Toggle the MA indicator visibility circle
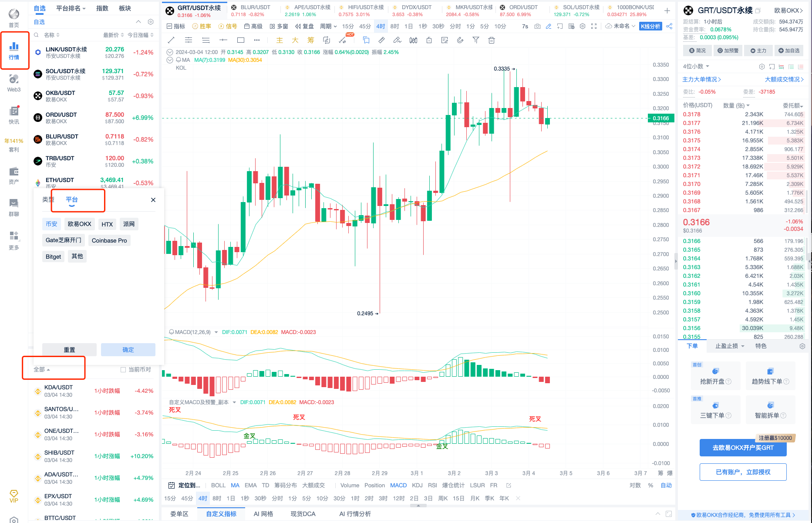Image resolution: width=812 pixels, height=523 pixels. pos(170,60)
